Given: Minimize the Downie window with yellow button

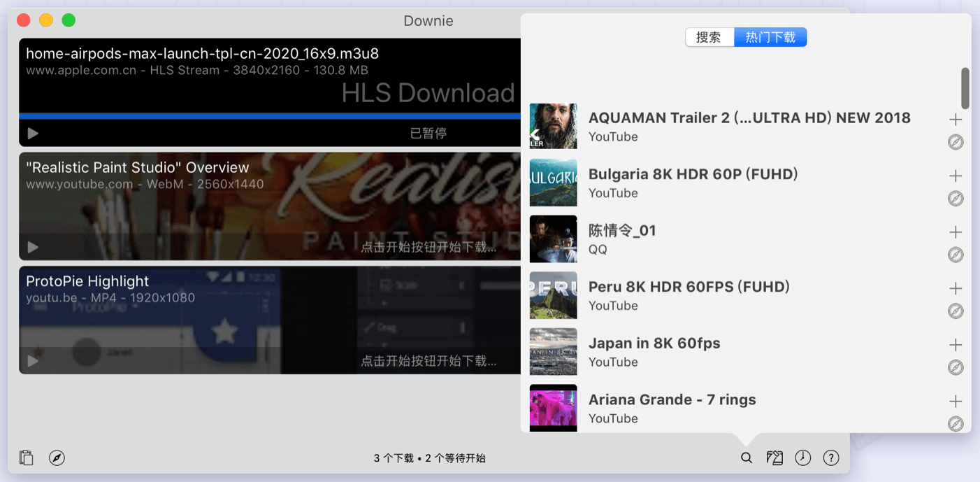Looking at the screenshot, I should coord(46,20).
